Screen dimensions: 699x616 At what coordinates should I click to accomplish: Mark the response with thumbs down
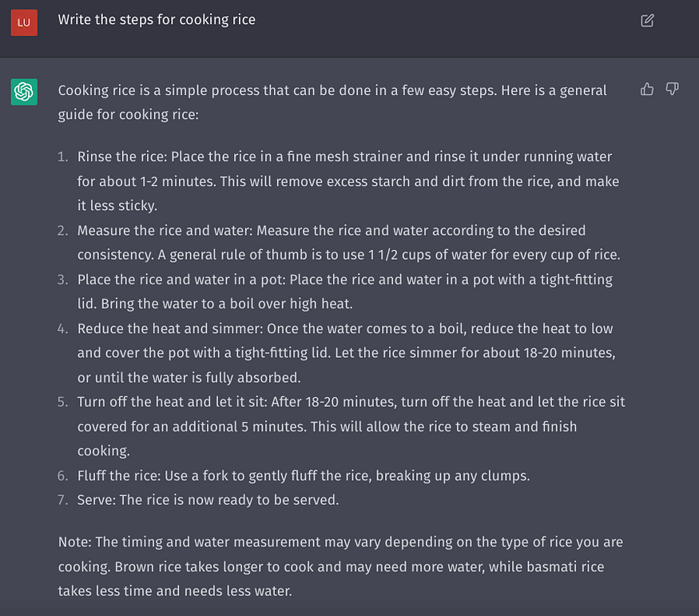point(672,89)
